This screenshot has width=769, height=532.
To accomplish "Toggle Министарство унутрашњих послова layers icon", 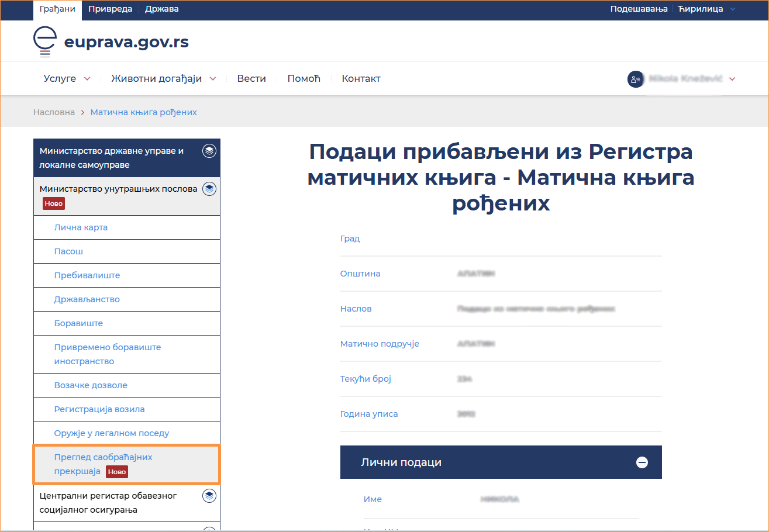I will pyautogui.click(x=209, y=189).
